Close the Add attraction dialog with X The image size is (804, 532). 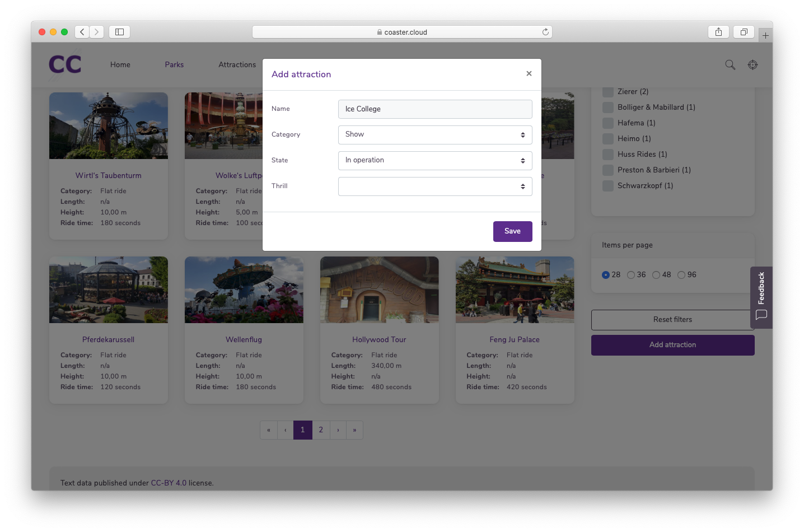pyautogui.click(x=529, y=74)
